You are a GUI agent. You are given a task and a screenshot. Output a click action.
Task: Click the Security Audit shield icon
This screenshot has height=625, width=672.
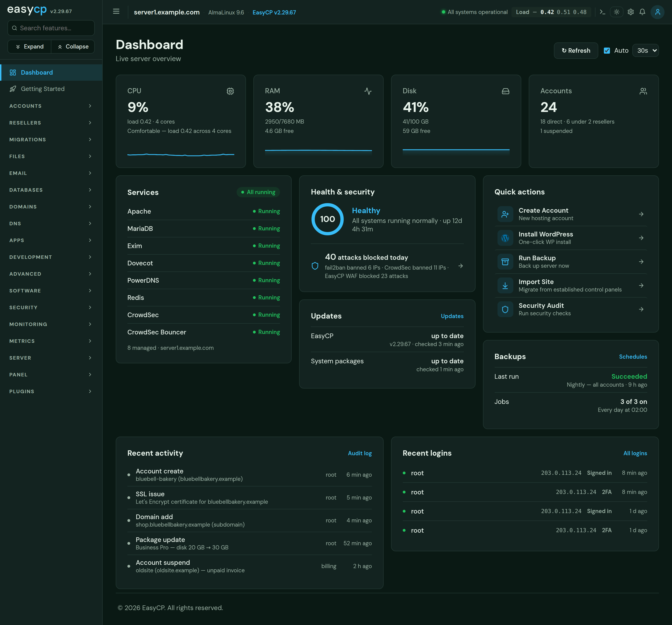[x=505, y=309]
